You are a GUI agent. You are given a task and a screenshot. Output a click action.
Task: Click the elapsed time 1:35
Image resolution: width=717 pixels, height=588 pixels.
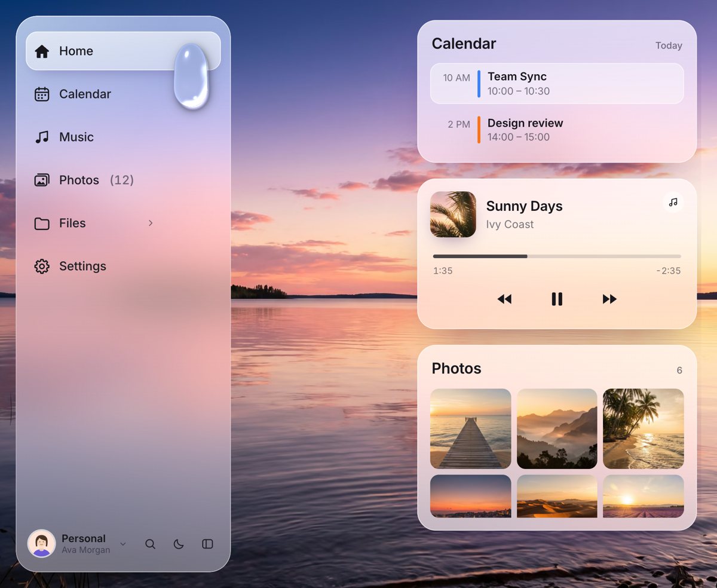pos(443,271)
